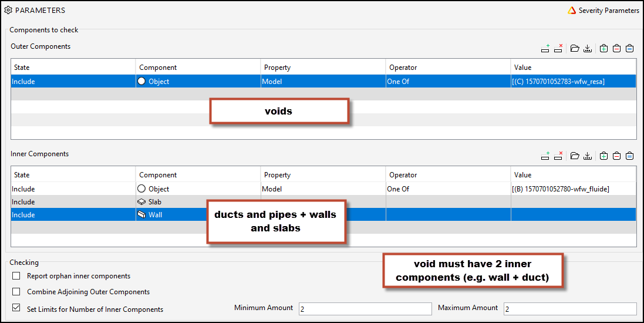
Task: Select Include state of inner Object row
Action: click(73, 189)
